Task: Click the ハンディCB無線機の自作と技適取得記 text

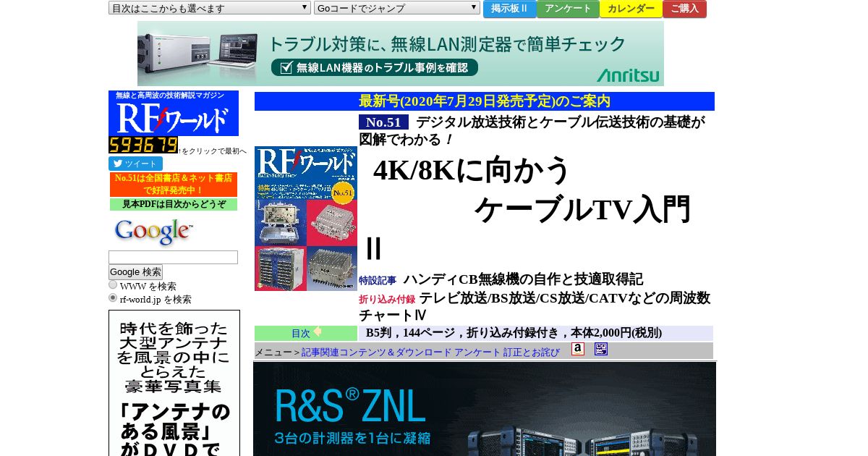Action: point(523,279)
